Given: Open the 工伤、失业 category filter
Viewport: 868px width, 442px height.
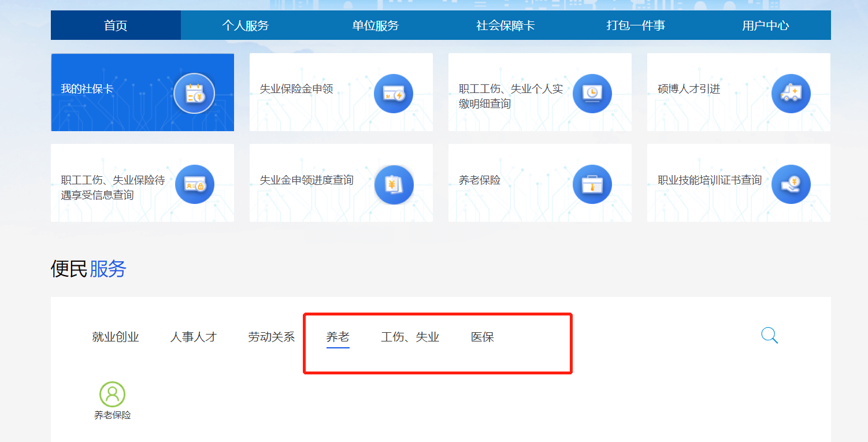Looking at the screenshot, I should (x=410, y=336).
